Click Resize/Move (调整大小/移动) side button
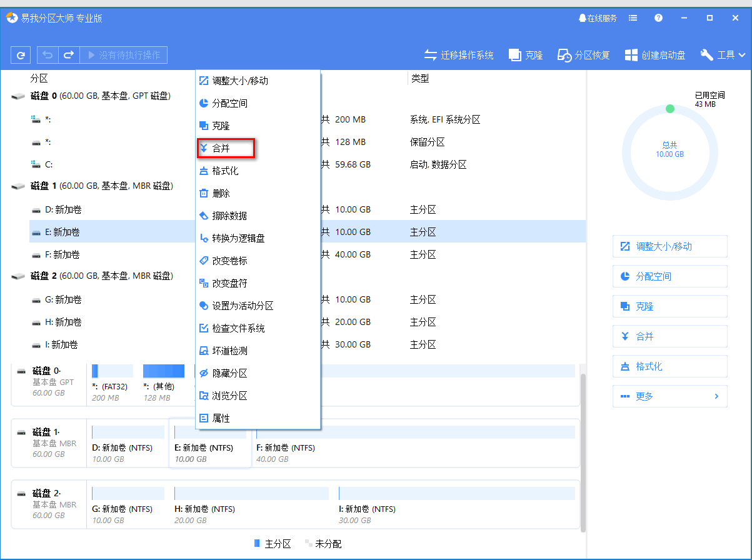 (x=669, y=246)
